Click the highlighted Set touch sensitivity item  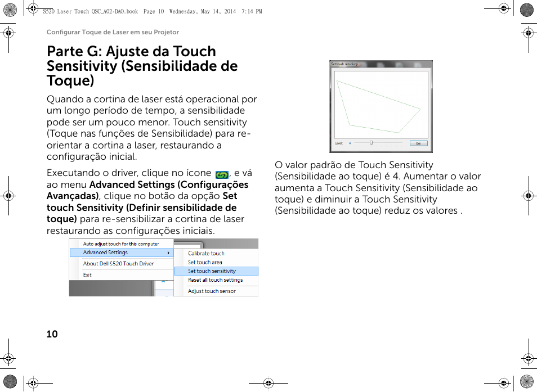pos(212,271)
